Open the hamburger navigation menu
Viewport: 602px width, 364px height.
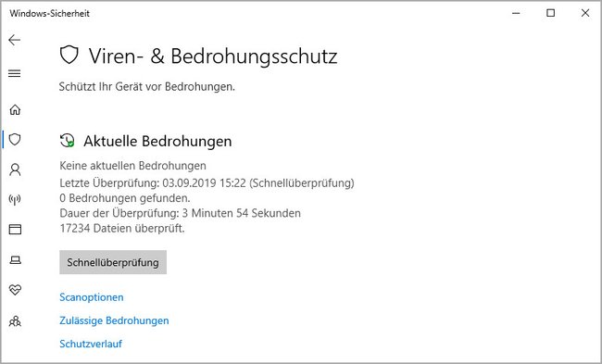[x=15, y=73]
